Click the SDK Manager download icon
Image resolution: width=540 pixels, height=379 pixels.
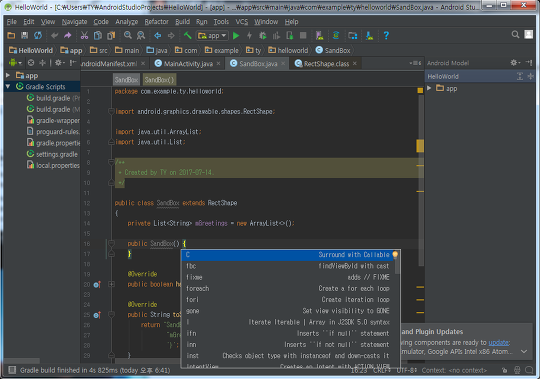point(369,35)
